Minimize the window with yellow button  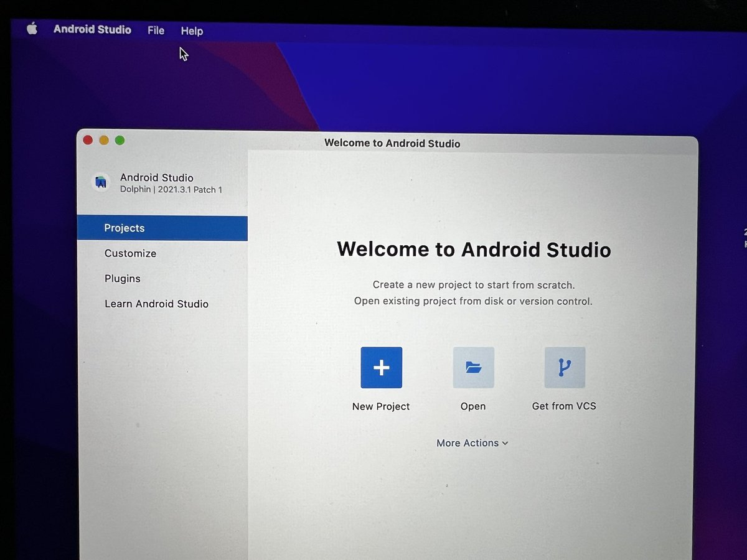(104, 140)
